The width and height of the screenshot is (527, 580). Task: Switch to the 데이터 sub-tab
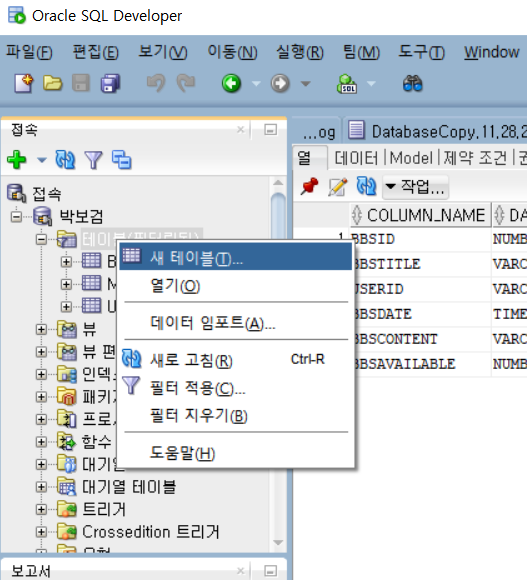point(356,158)
